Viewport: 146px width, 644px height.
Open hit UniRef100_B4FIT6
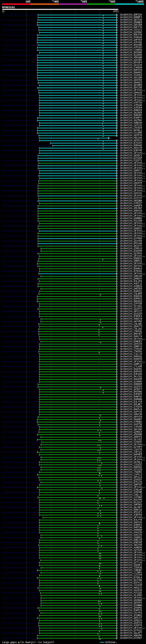(x=131, y=27)
